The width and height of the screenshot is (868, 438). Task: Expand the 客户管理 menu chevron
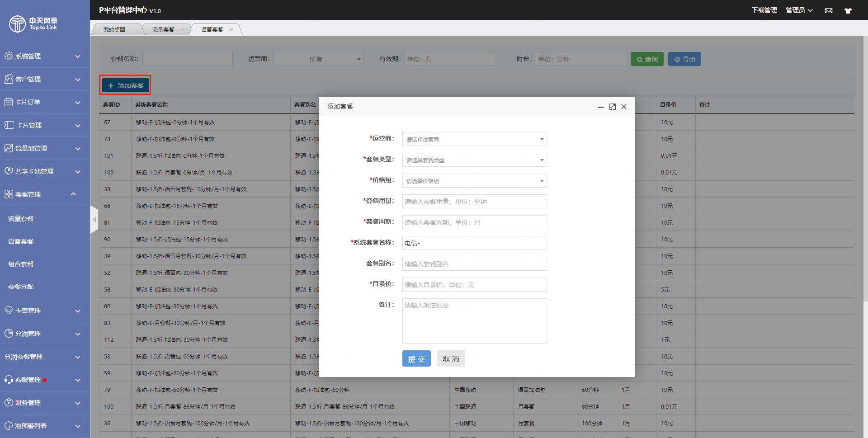(78, 80)
